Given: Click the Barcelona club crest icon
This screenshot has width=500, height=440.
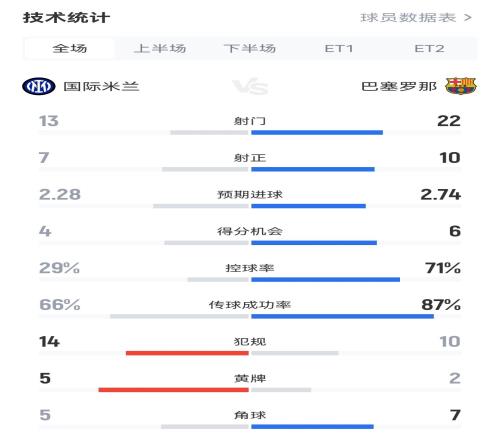Looking at the screenshot, I should [x=461, y=86].
